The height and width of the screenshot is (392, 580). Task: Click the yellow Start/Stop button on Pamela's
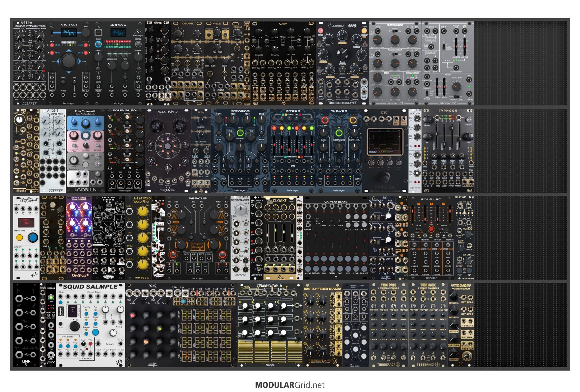20,238
